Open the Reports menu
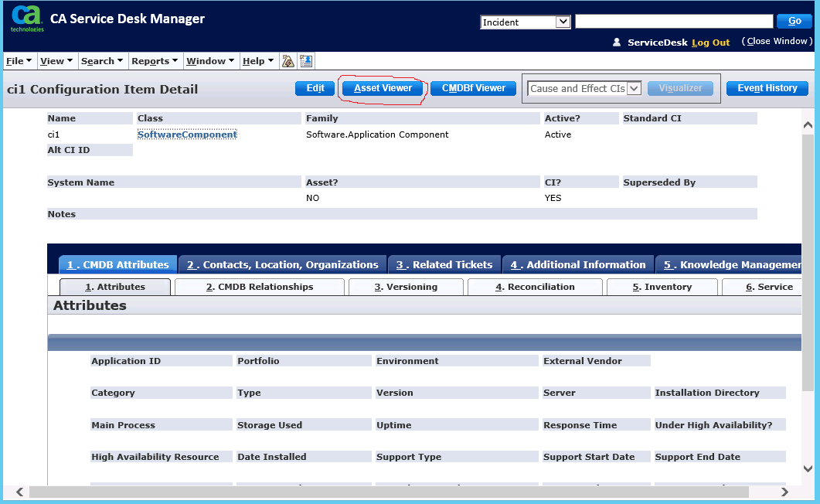 click(x=154, y=60)
